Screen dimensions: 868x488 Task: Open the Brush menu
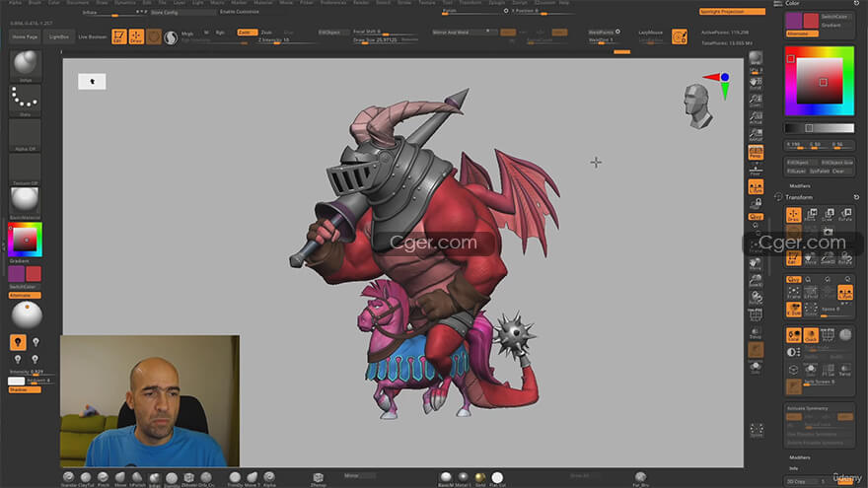[35, 3]
